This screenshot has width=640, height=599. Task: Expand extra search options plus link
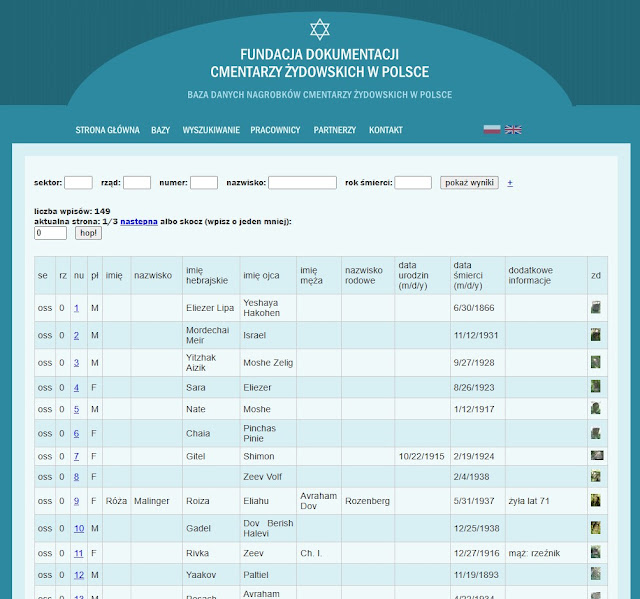pyautogui.click(x=510, y=183)
